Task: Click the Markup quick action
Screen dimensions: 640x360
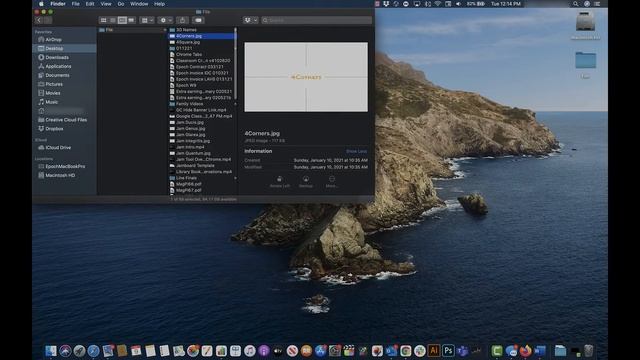Action: 306,182
